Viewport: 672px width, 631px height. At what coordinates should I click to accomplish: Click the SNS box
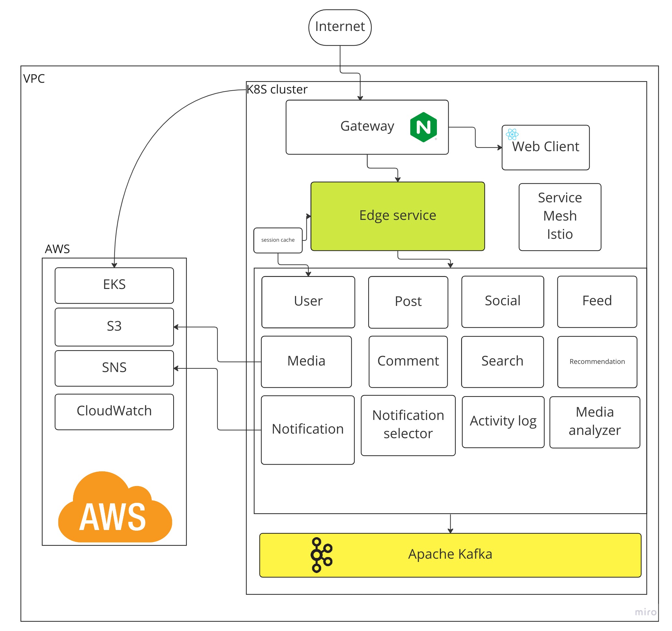(114, 368)
